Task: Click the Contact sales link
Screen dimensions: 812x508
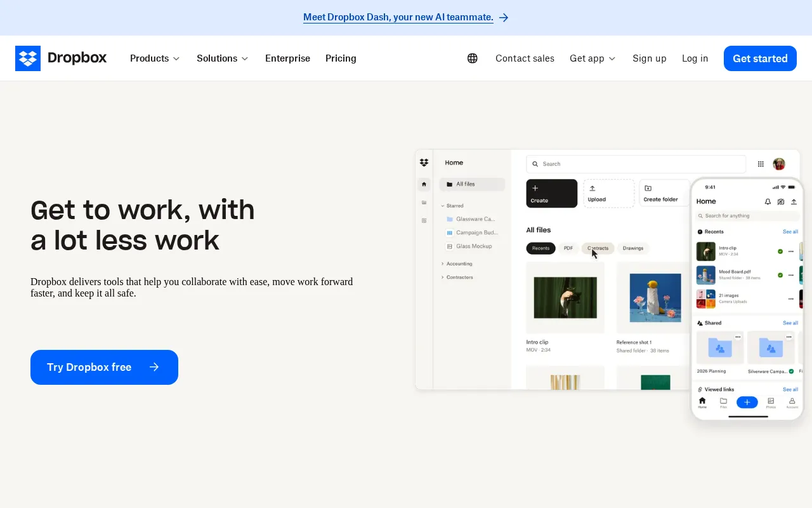Action: [525, 58]
